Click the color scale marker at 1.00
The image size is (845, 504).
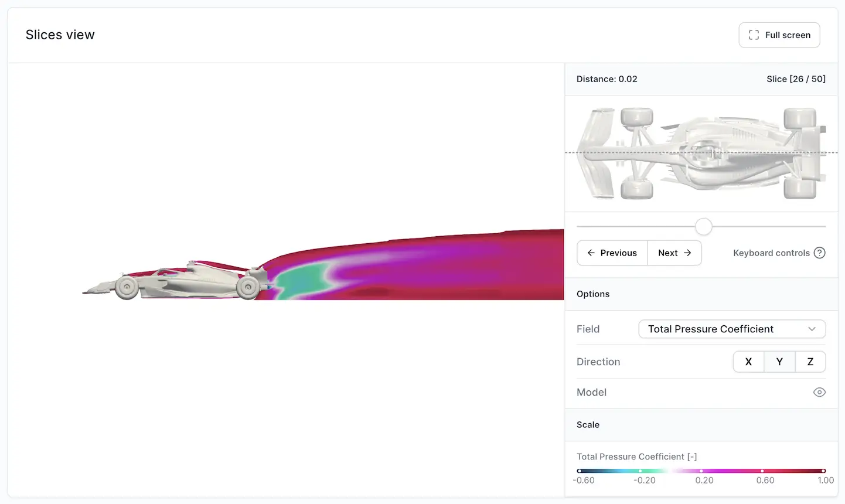click(x=823, y=471)
